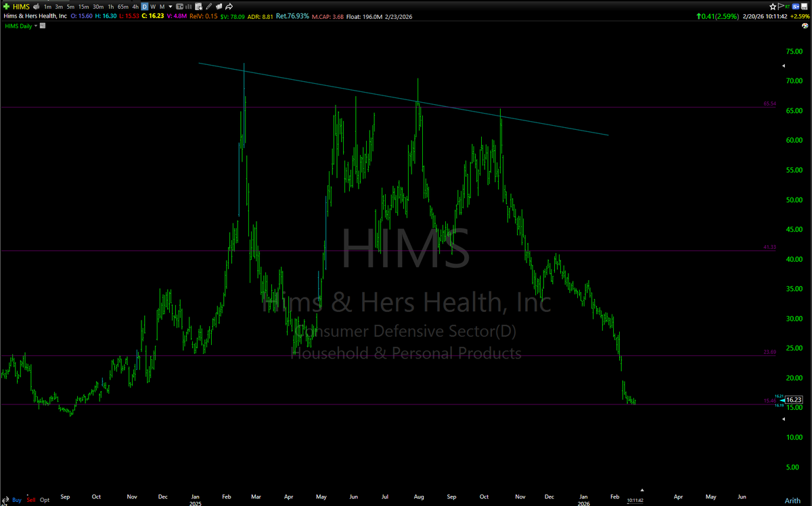Select the pencil drawing tool
812x506 pixels.
pyautogui.click(x=209, y=7)
